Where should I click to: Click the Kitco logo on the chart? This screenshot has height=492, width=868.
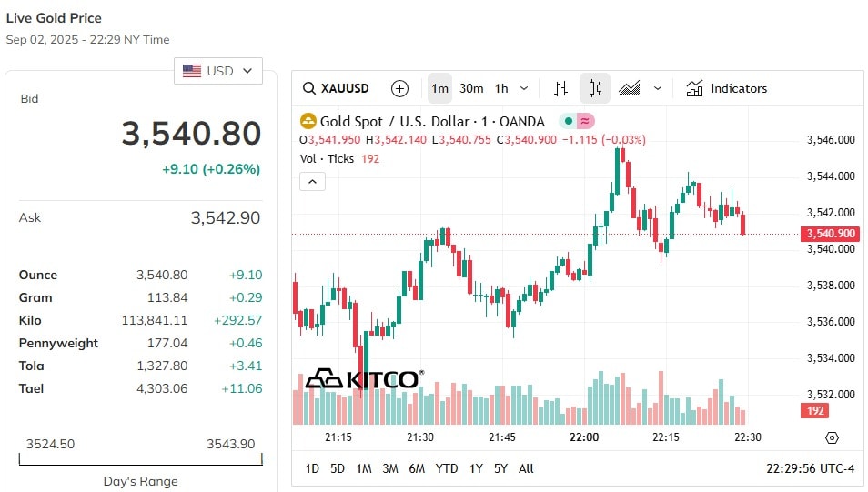365,379
